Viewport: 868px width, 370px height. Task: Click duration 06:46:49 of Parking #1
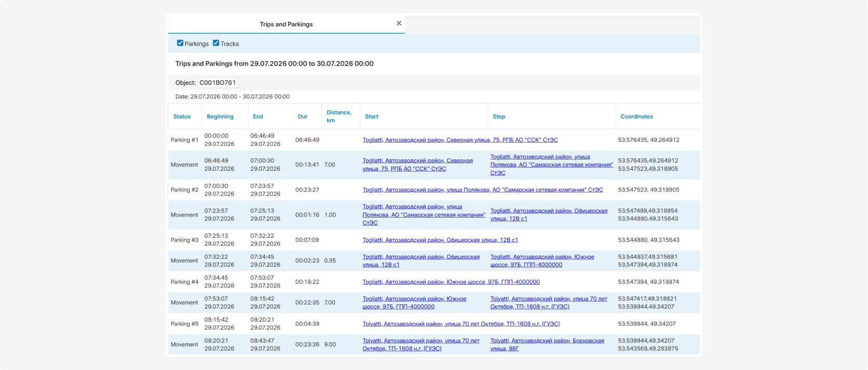[307, 140]
